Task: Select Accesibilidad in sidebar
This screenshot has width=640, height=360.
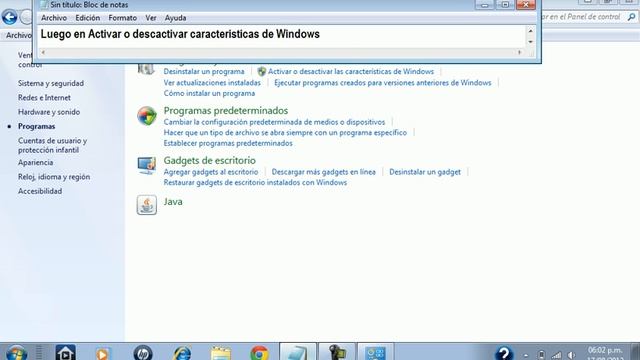Action: click(x=40, y=191)
